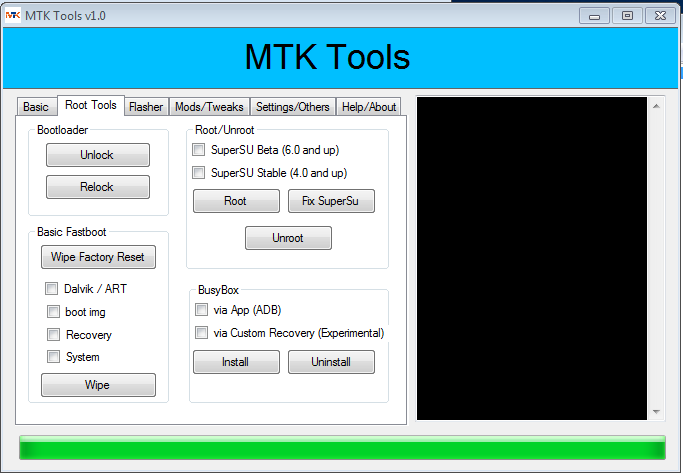This screenshot has width=683, height=473.
Task: Click the Unlock bootloader button
Action: click(x=98, y=155)
